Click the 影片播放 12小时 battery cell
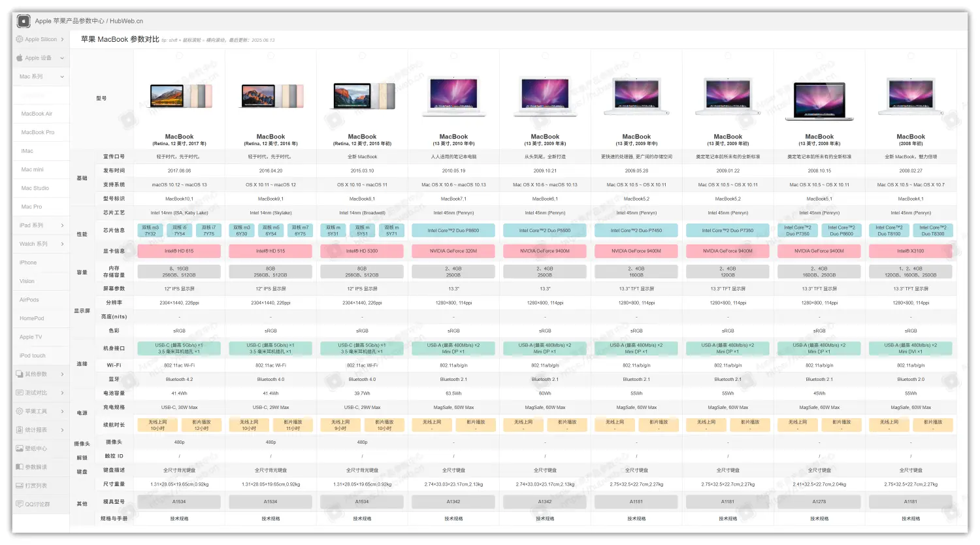Viewport: 980px width, 545px height. (x=201, y=425)
